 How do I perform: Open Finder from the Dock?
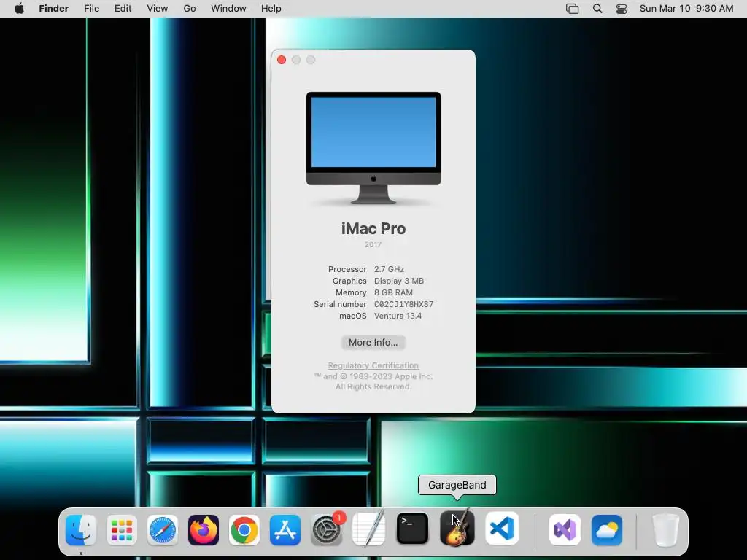[x=81, y=529]
